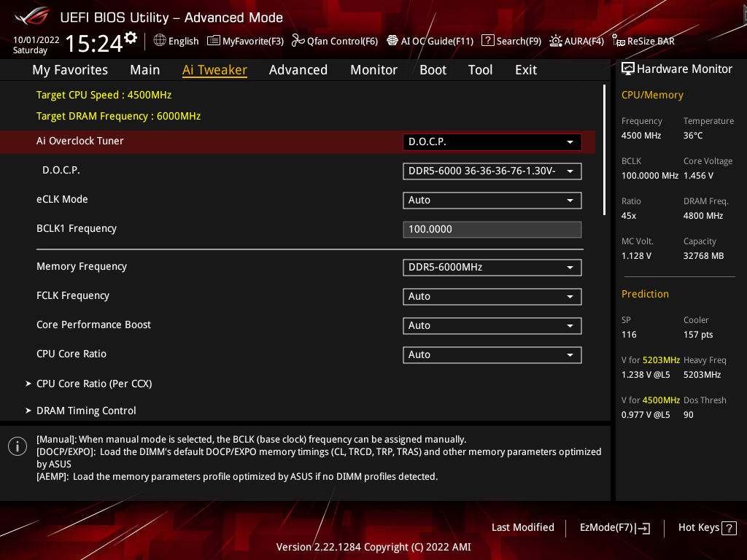The width and height of the screenshot is (747, 560).
Task: Open Hot Keys help icon
Action: [728, 528]
